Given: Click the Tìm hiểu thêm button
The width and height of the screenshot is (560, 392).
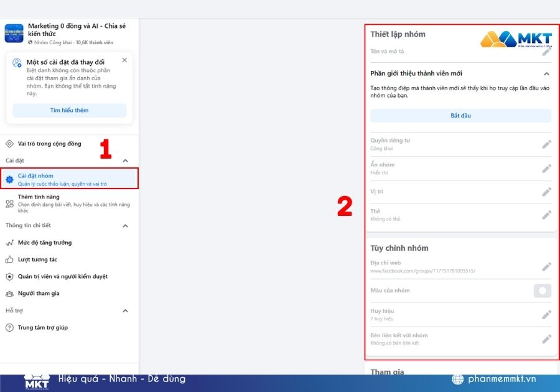Looking at the screenshot, I should coord(68,110).
